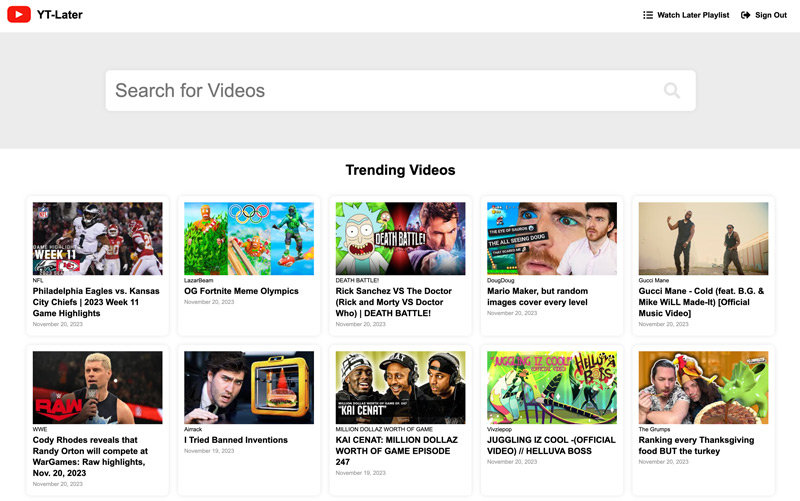Click the date under Ranking every Thanksgiving food
The height and width of the screenshot is (501, 800).
664,462
